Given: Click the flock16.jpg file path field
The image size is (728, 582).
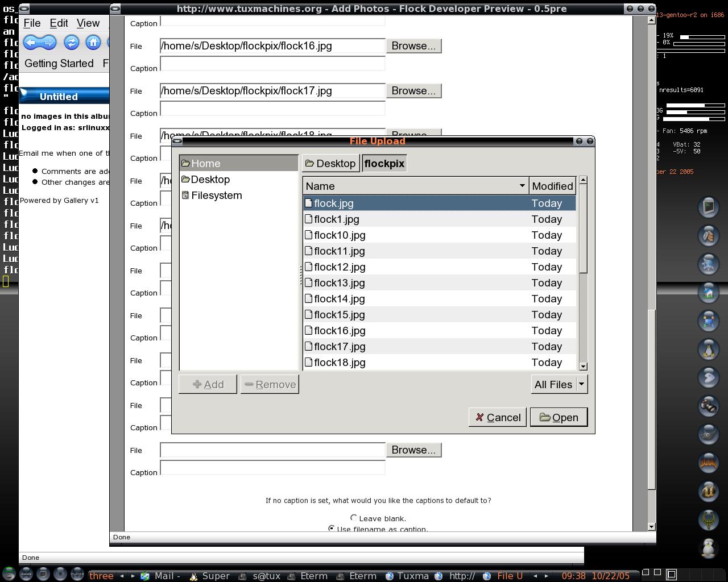Looking at the screenshot, I should (x=272, y=46).
